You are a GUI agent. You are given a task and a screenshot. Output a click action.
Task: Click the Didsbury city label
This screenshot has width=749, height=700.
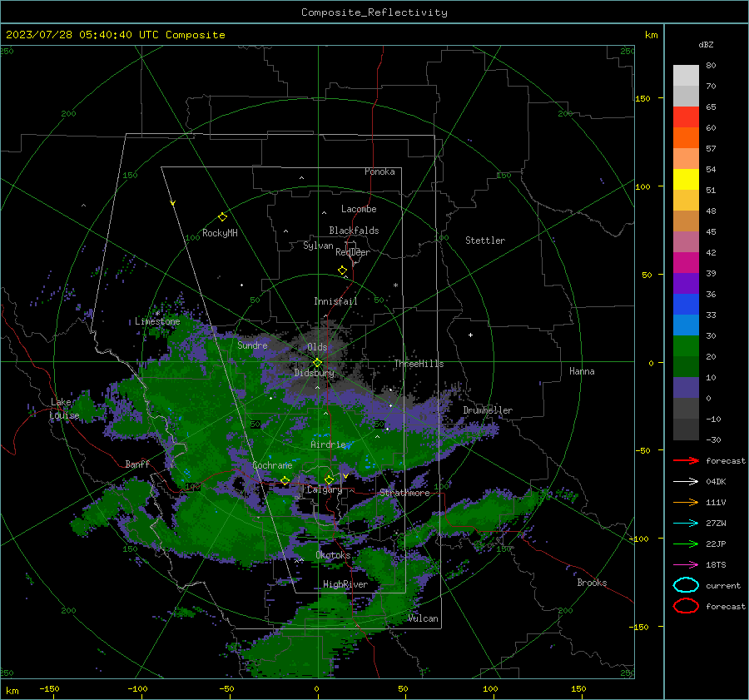click(315, 373)
